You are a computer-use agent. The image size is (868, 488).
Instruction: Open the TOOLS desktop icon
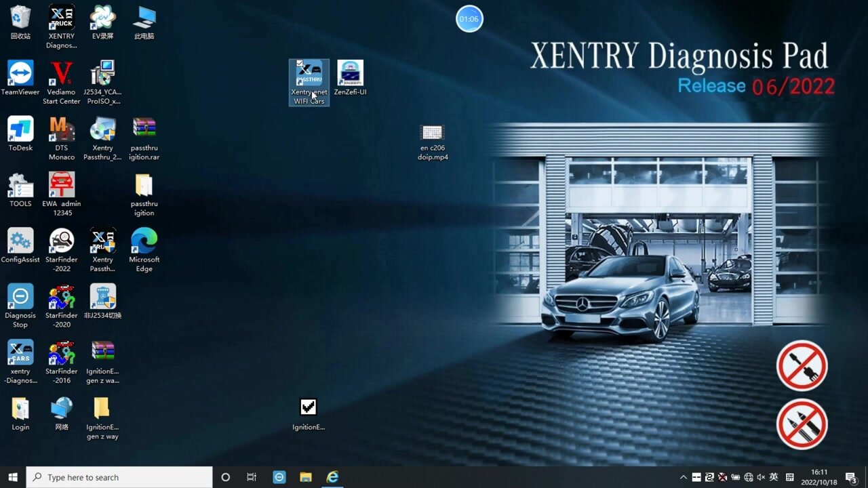[20, 189]
